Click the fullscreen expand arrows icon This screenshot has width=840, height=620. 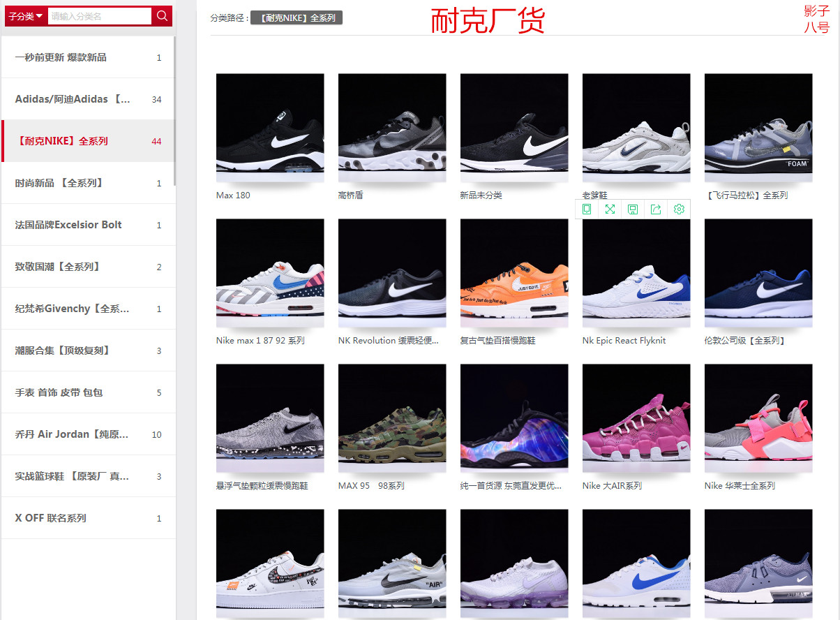tap(610, 209)
